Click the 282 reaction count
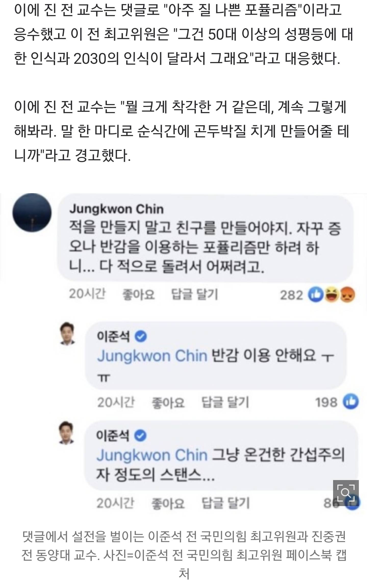This screenshot has width=367, height=588. [x=292, y=295]
